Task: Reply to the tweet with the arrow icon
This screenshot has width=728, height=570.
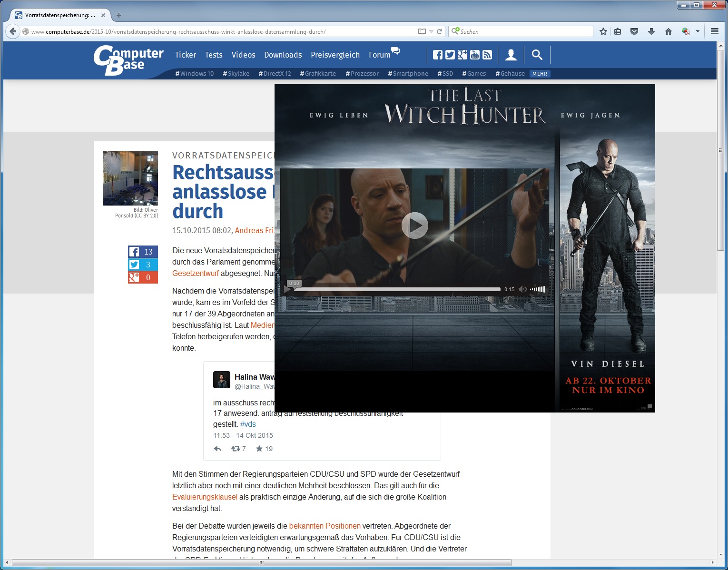Action: (x=217, y=449)
